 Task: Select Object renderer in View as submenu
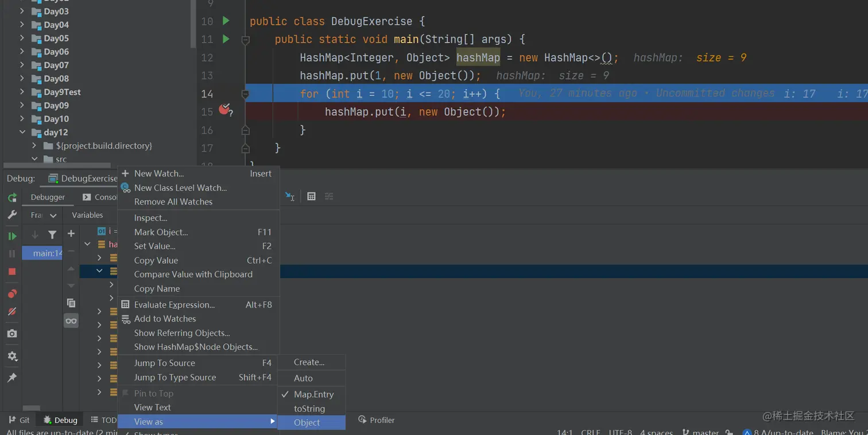pos(312,422)
